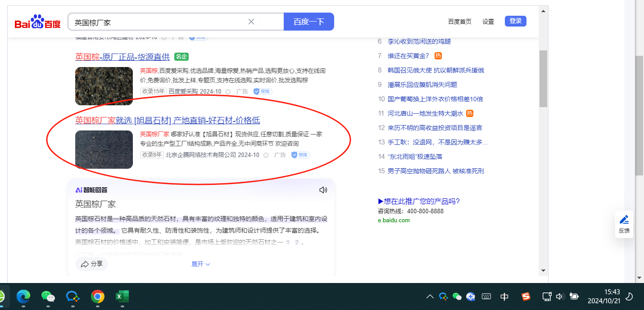
Task: Open the 旭昌石材 产地直销 result link
Action: tap(168, 121)
